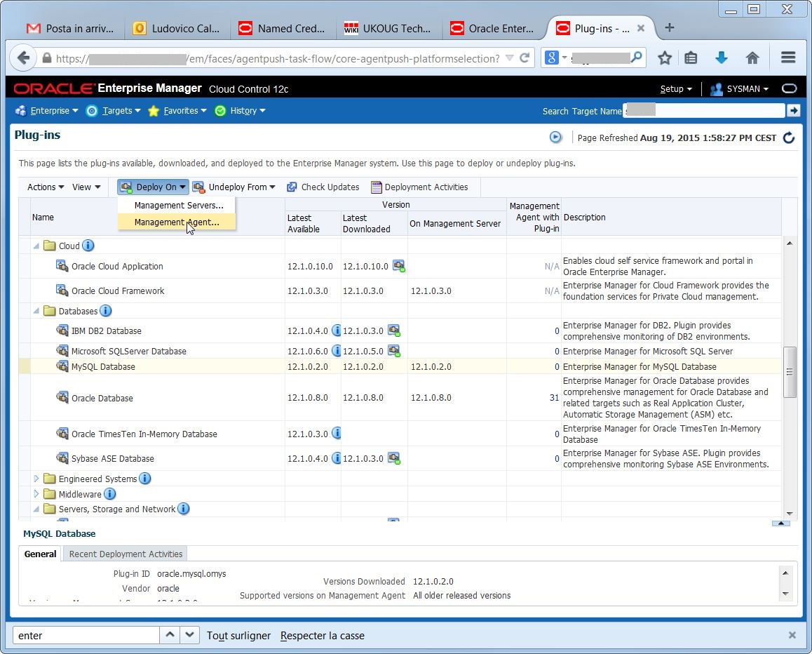812x654 pixels.
Task: Click the oval accessibility icon next to SYSMAN
Action: (790, 88)
